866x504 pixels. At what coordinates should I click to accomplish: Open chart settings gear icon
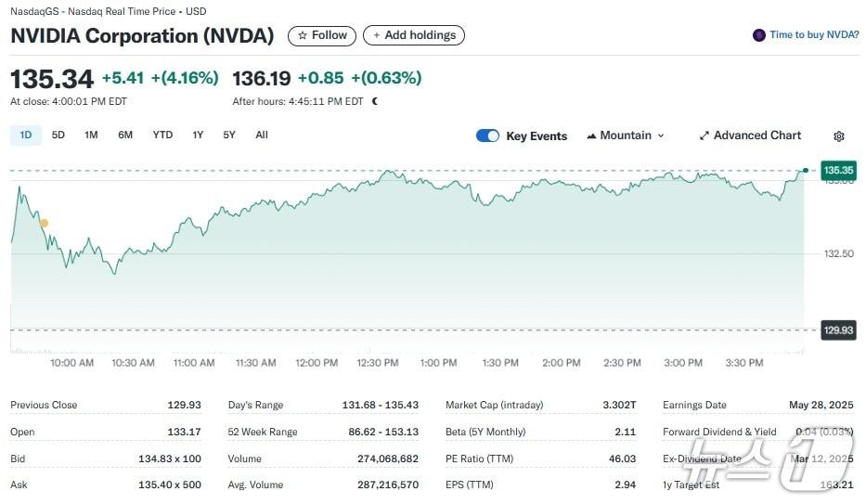point(838,136)
